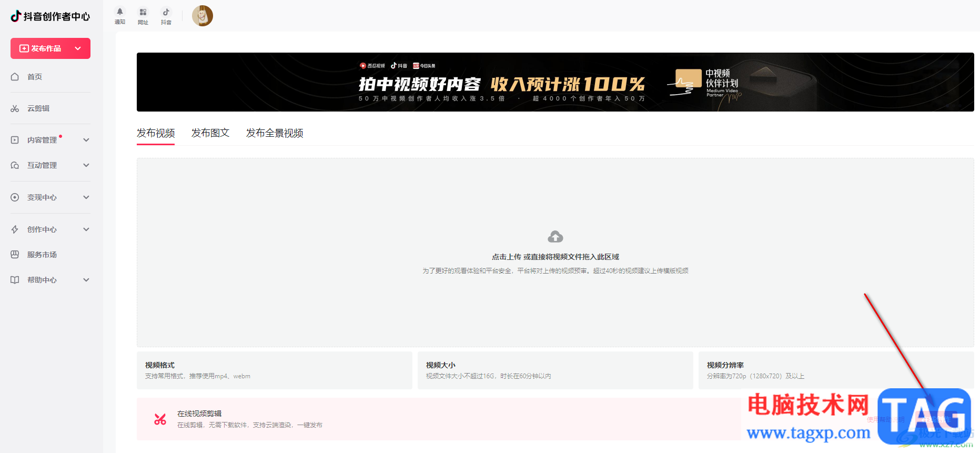Viewport: 980px width, 453px height.
Task: Click the 创作中心 lightning icon
Action: tap(15, 229)
